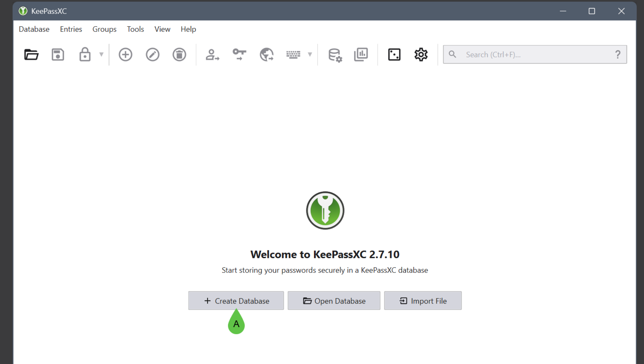Open the Database Settings toolbar icon
The image size is (644, 364).
[335, 55]
